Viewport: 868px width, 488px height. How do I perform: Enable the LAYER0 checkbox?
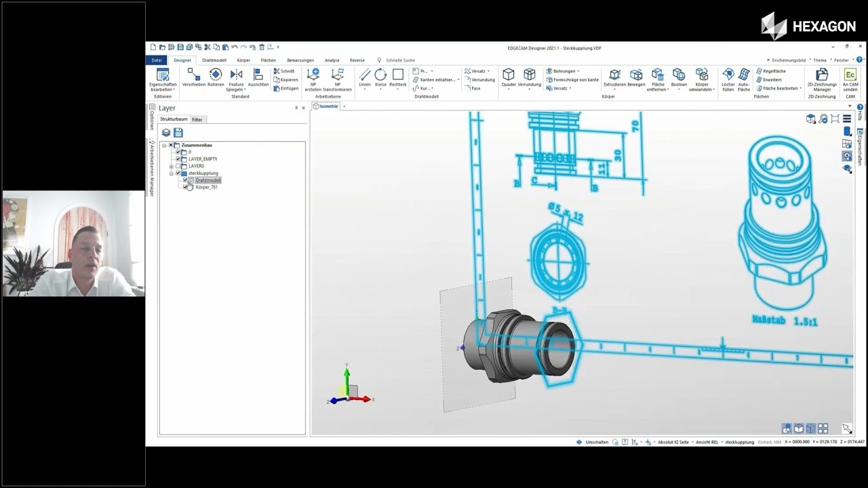click(x=178, y=166)
